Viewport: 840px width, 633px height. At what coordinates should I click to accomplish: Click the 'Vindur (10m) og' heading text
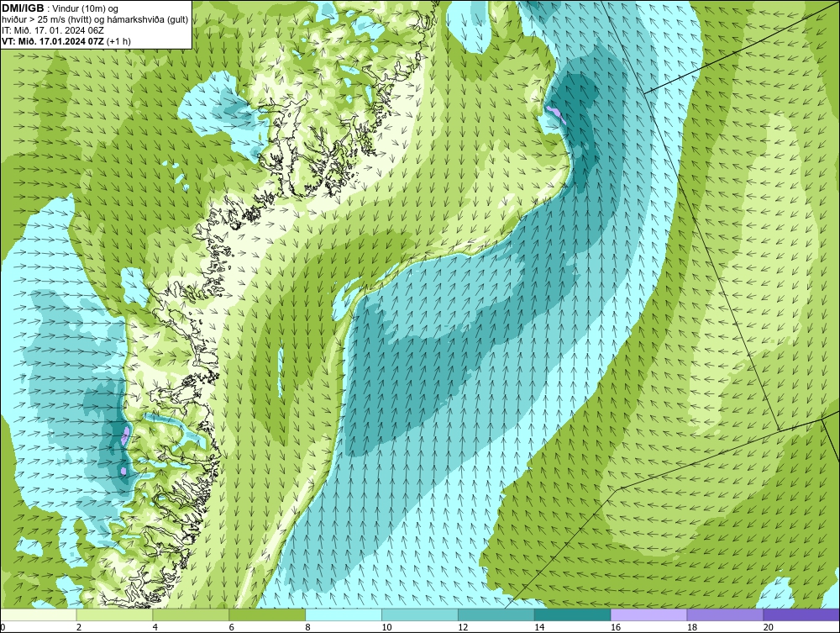tap(87, 8)
